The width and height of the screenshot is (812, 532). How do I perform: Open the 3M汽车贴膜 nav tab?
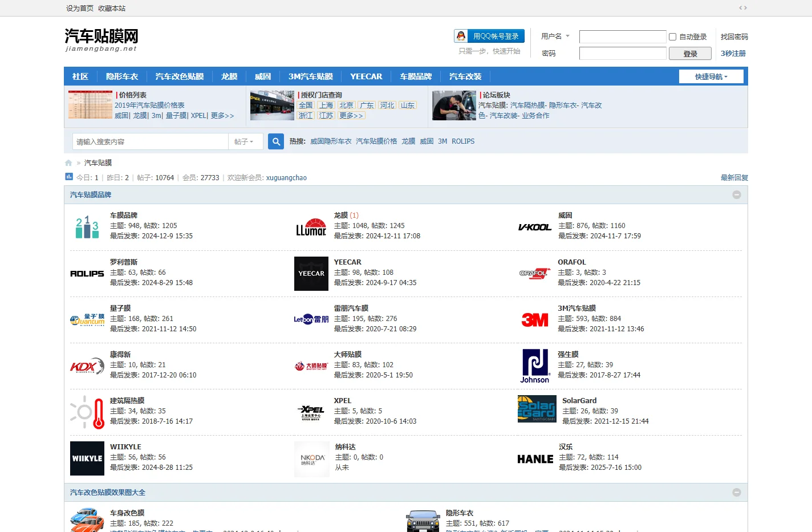[x=311, y=76]
